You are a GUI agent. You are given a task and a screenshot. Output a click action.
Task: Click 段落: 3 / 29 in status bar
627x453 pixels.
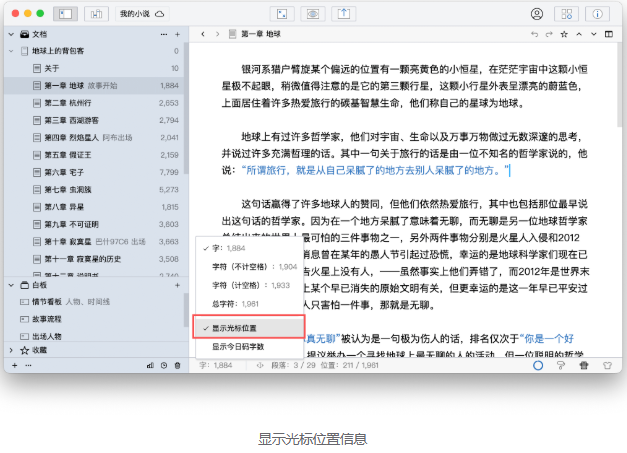(294, 365)
